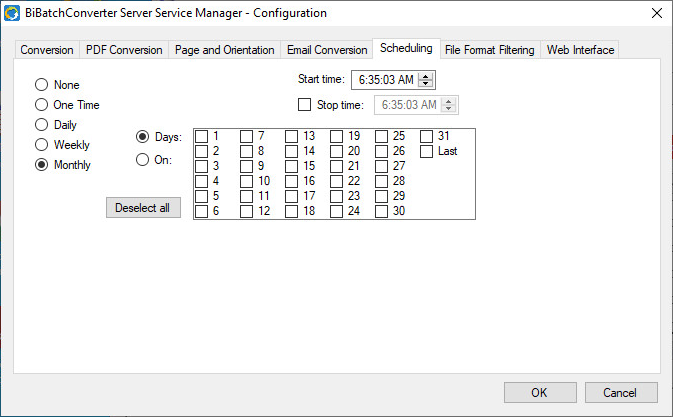Cancel the configuration dialog
Viewport: 673px width, 417px height.
pyautogui.click(x=621, y=392)
